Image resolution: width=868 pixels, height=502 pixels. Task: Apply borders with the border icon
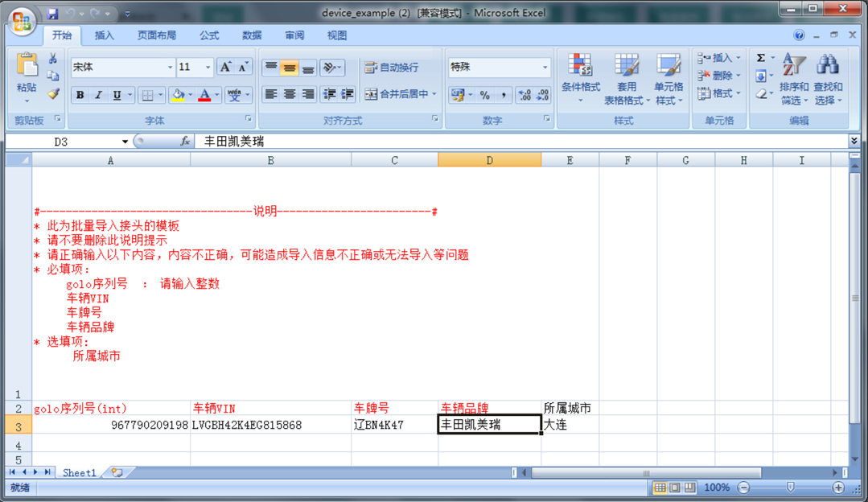tap(148, 95)
